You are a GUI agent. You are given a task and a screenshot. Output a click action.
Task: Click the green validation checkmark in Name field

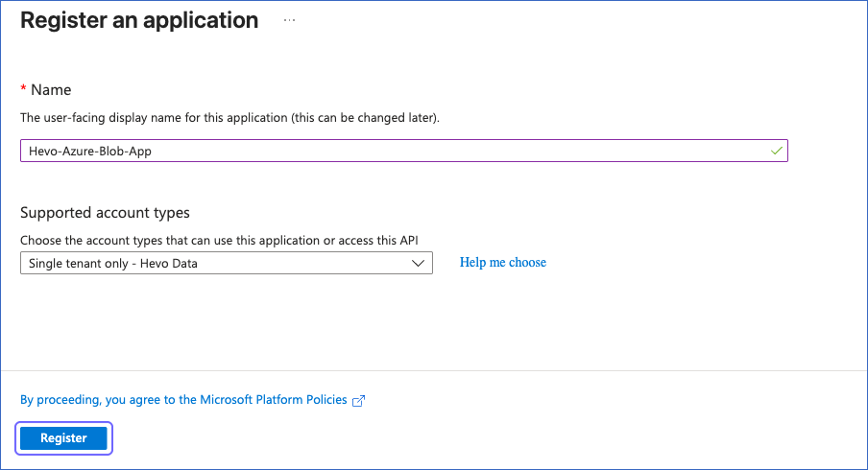(776, 151)
